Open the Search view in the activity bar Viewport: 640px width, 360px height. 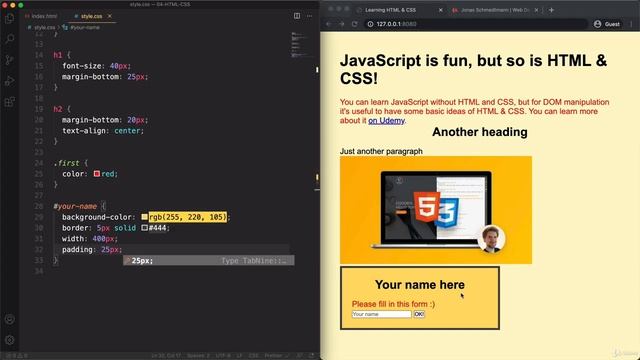pyautogui.click(x=9, y=39)
